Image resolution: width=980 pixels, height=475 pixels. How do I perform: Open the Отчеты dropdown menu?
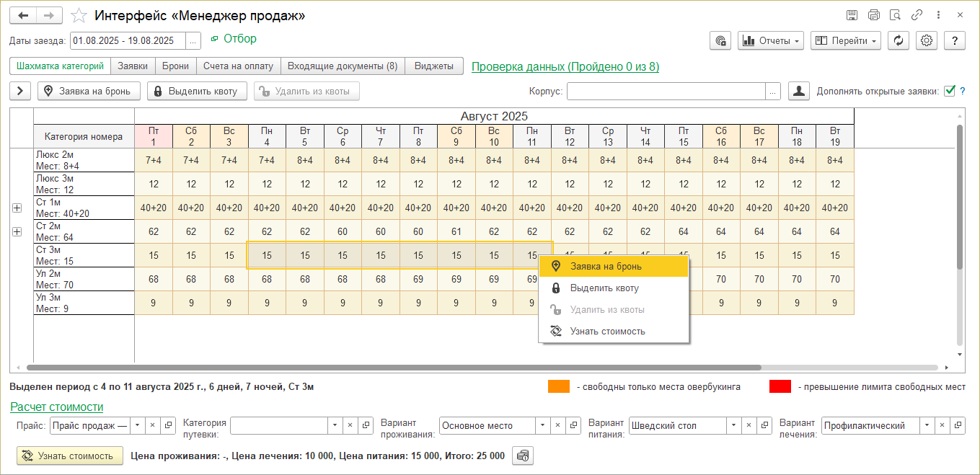(x=771, y=40)
